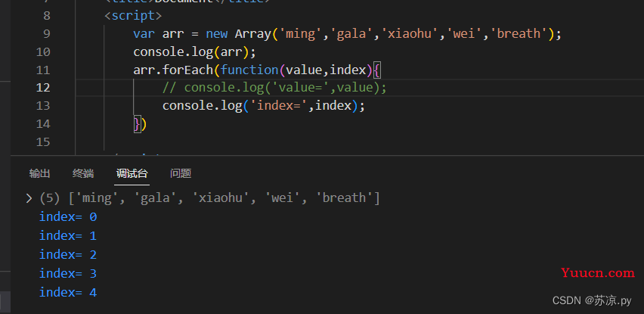Click line number 14 in gutter
Image resolution: width=644 pixels, height=314 pixels.
[x=43, y=124]
